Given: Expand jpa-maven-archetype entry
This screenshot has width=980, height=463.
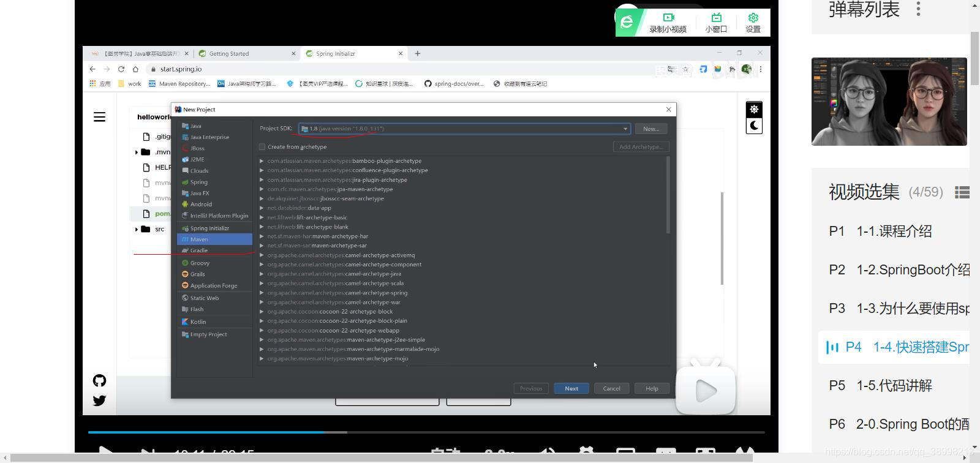Looking at the screenshot, I should (x=262, y=189).
